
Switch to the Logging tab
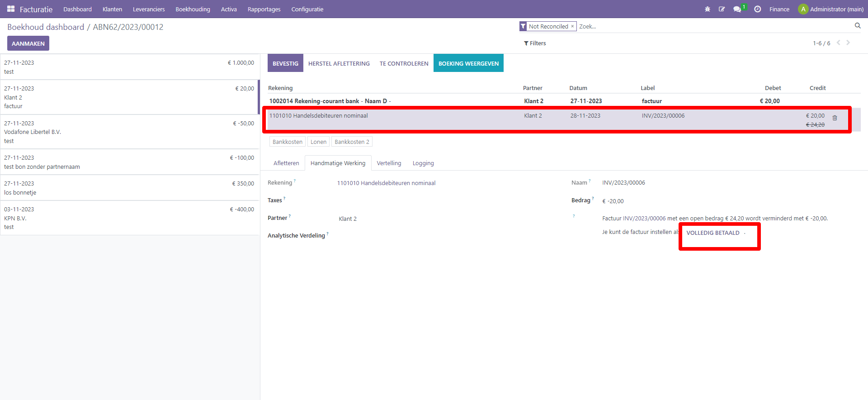[423, 163]
